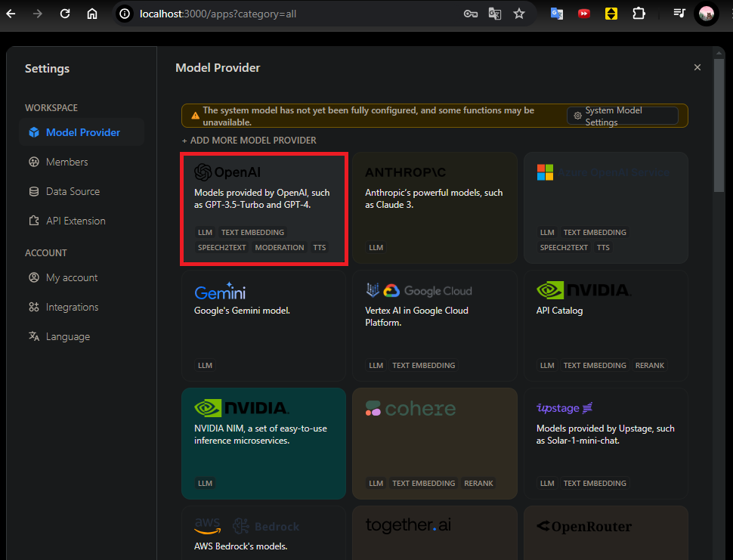Click ADD MORE MODEL PROVIDER text
The width and height of the screenshot is (733, 560).
249,141
